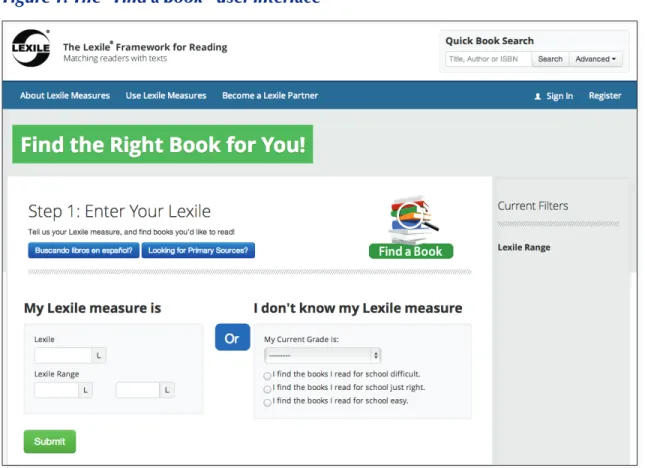Click The Lexile Framework for Reading title

[x=145, y=47]
